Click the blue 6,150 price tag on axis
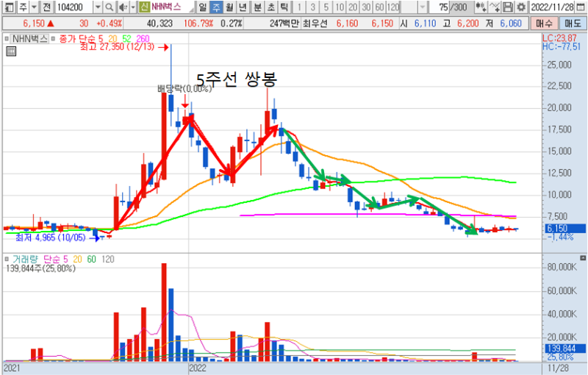588x375 pixels. (x=565, y=229)
